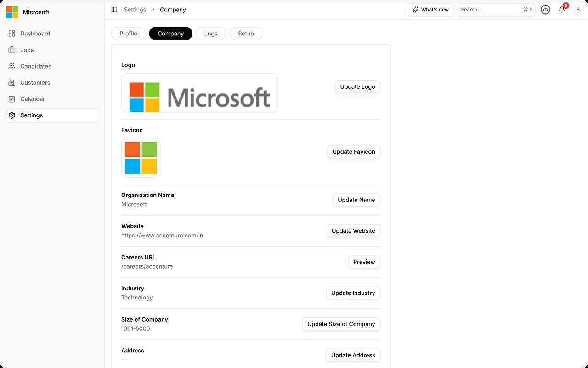Click the Microsoft logo image
This screenshot has height=368, width=588.
click(x=200, y=93)
